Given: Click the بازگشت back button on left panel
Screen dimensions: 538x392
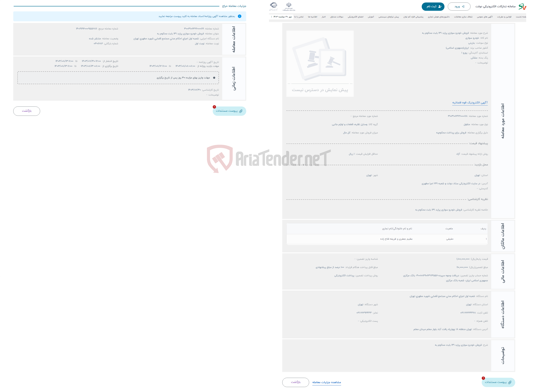Looking at the screenshot, I should click(27, 111).
